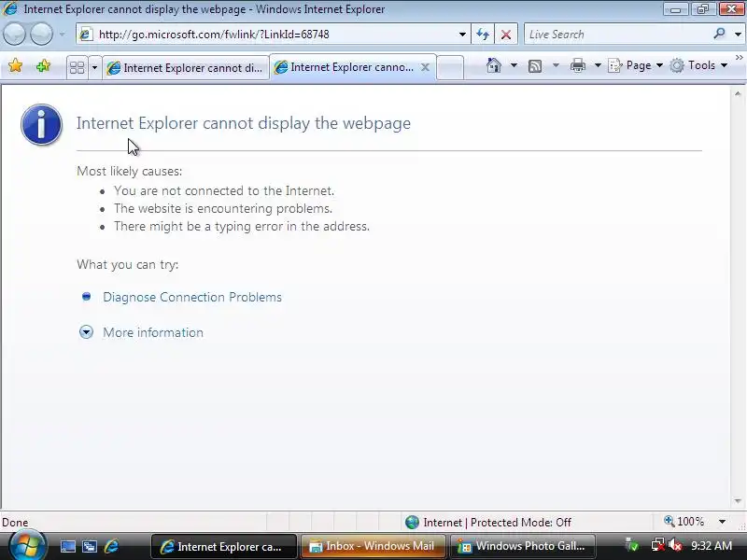
Task: Click the Back navigation button
Action: (x=14, y=35)
